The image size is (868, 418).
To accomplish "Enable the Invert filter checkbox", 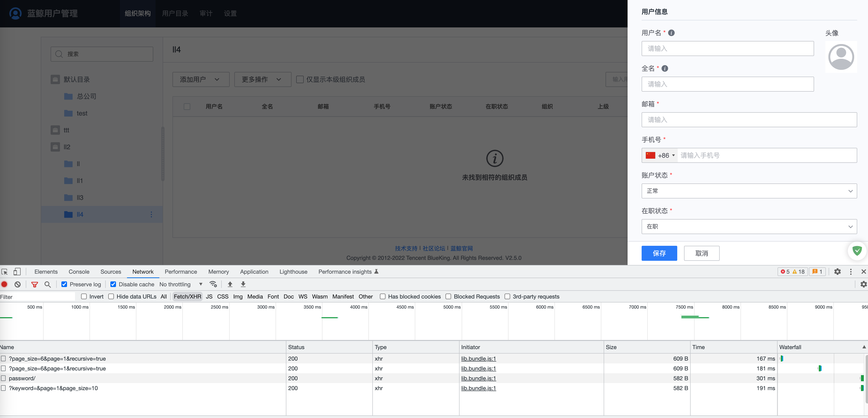I will [84, 296].
